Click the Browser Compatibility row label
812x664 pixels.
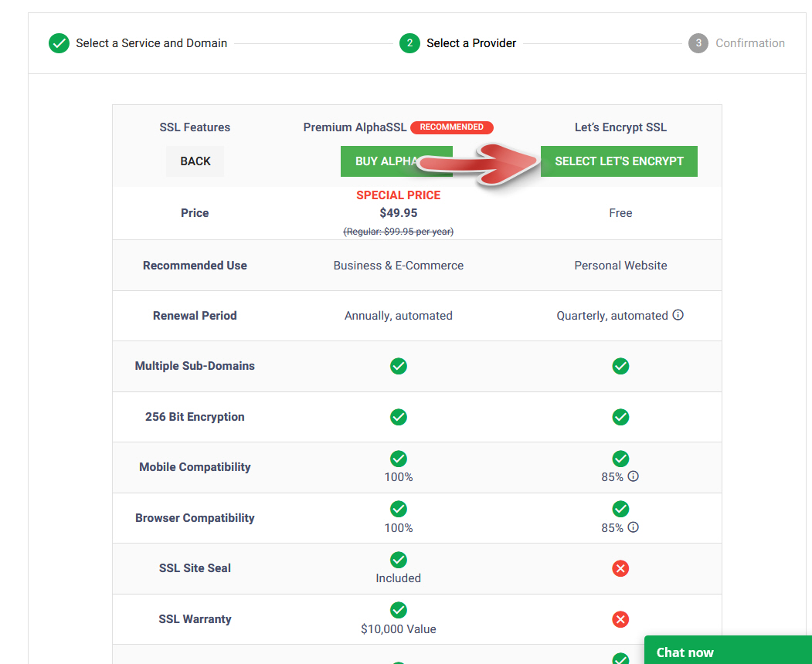coord(195,518)
